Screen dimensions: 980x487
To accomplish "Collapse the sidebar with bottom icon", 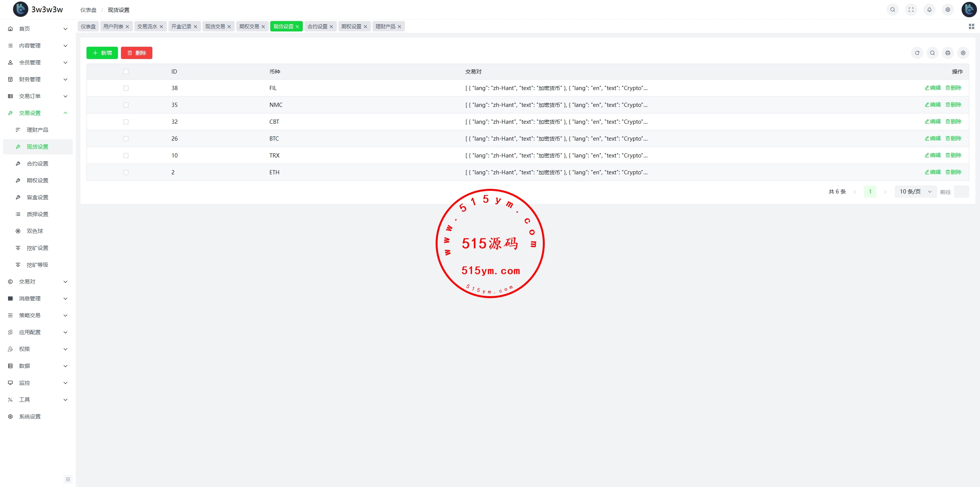I will 68,479.
